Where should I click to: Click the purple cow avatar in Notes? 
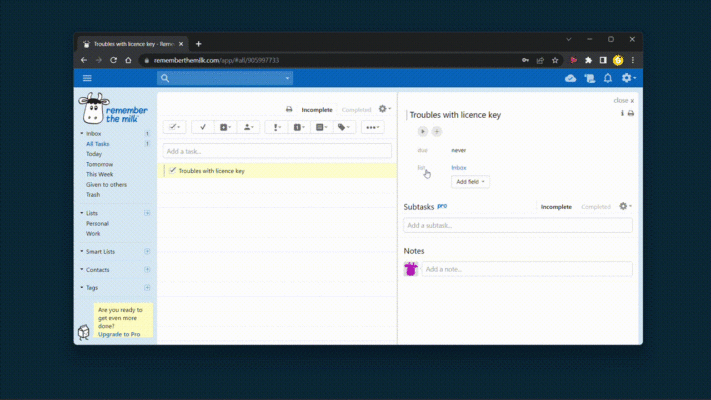[411, 269]
